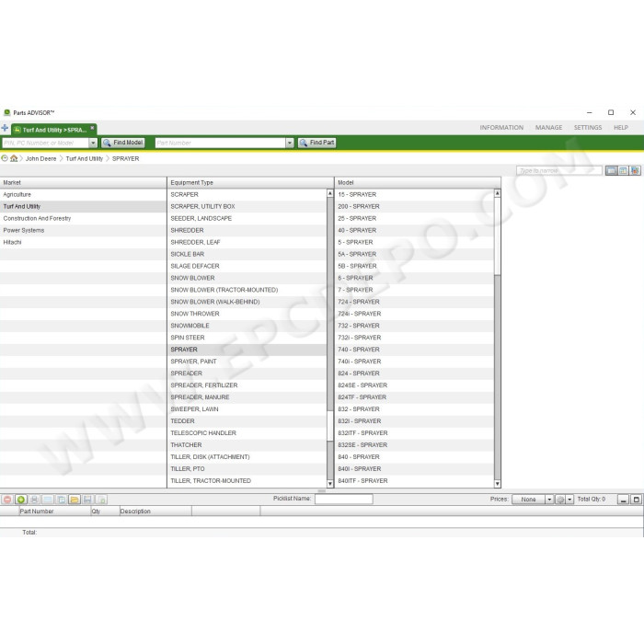Image resolution: width=644 pixels, height=644 pixels.
Task: Click Model list scroll up arrow
Action: (x=498, y=193)
